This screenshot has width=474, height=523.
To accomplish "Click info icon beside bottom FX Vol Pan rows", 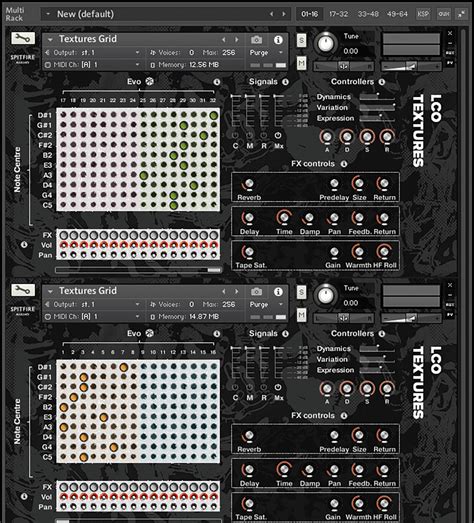I will tap(24, 497).
